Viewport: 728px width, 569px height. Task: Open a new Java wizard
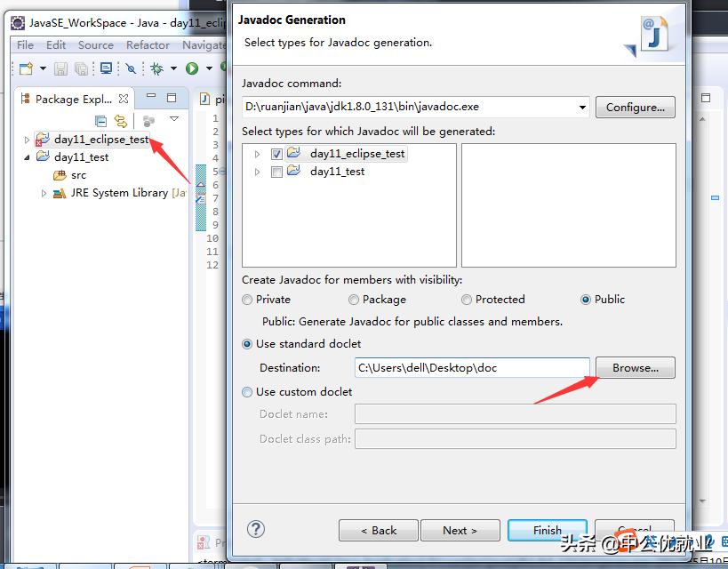click(24, 68)
